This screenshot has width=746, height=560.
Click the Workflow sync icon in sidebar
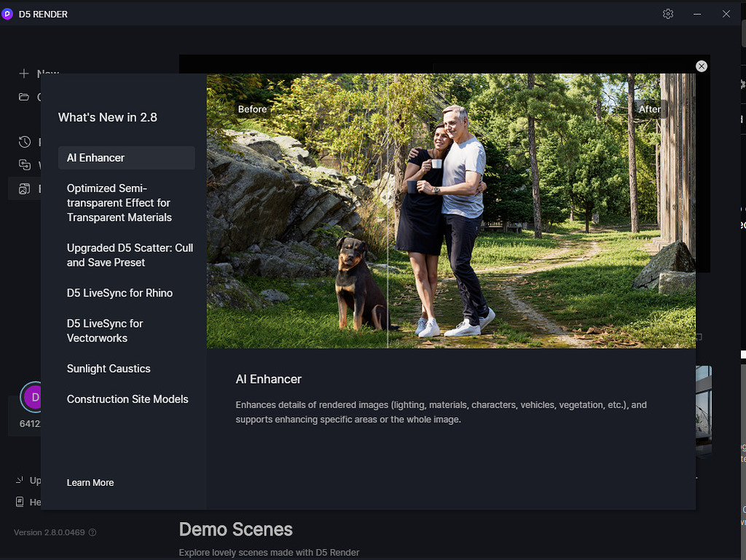(24, 165)
